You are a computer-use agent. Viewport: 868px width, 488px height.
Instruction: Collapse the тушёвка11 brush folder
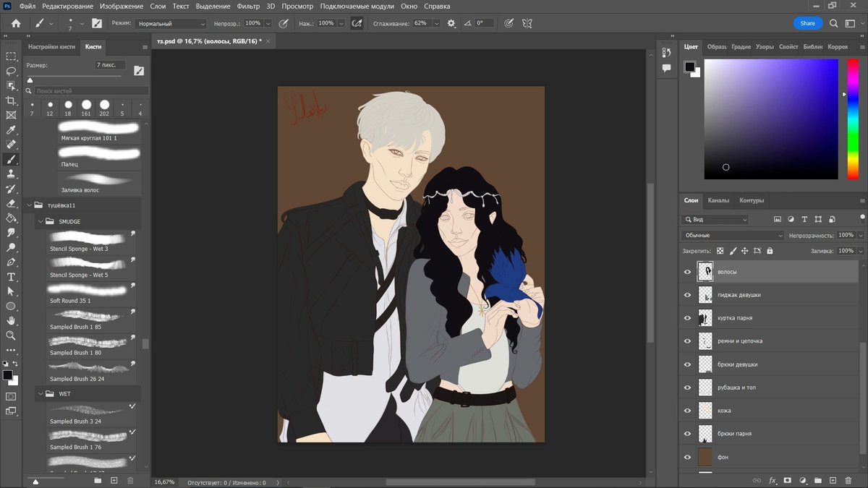(30, 205)
